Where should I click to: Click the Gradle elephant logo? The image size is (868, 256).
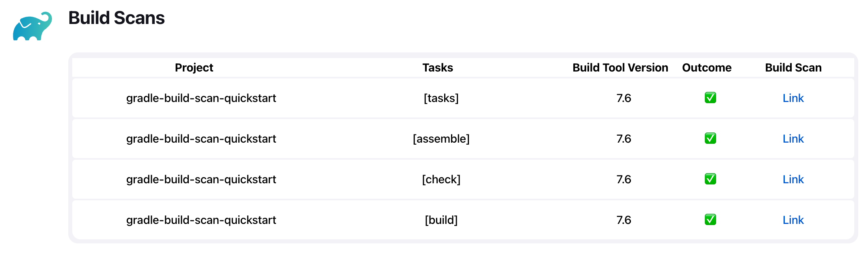32,26
